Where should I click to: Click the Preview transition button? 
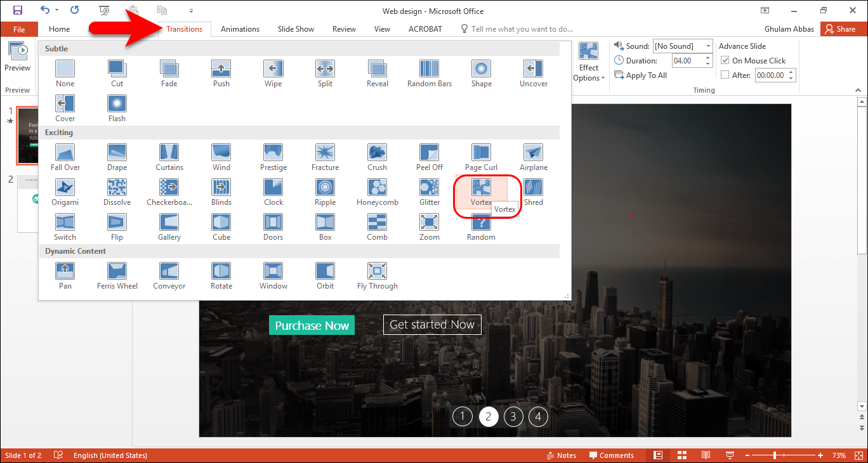(18, 58)
